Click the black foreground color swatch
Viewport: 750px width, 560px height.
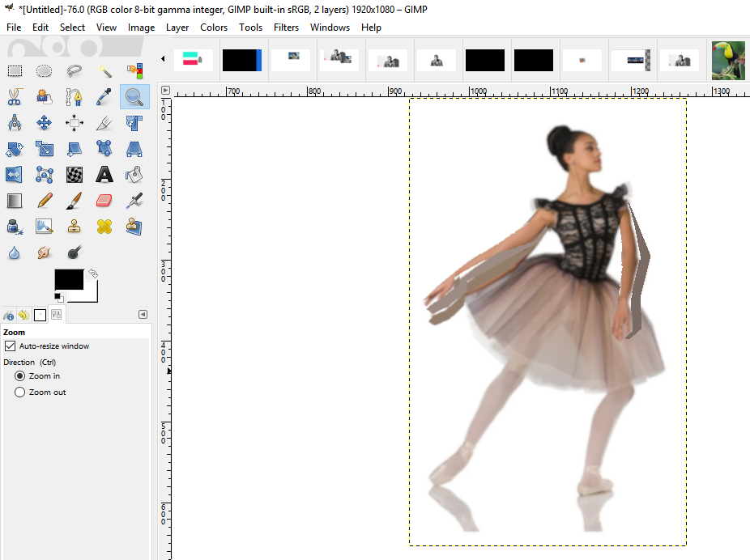[68, 279]
